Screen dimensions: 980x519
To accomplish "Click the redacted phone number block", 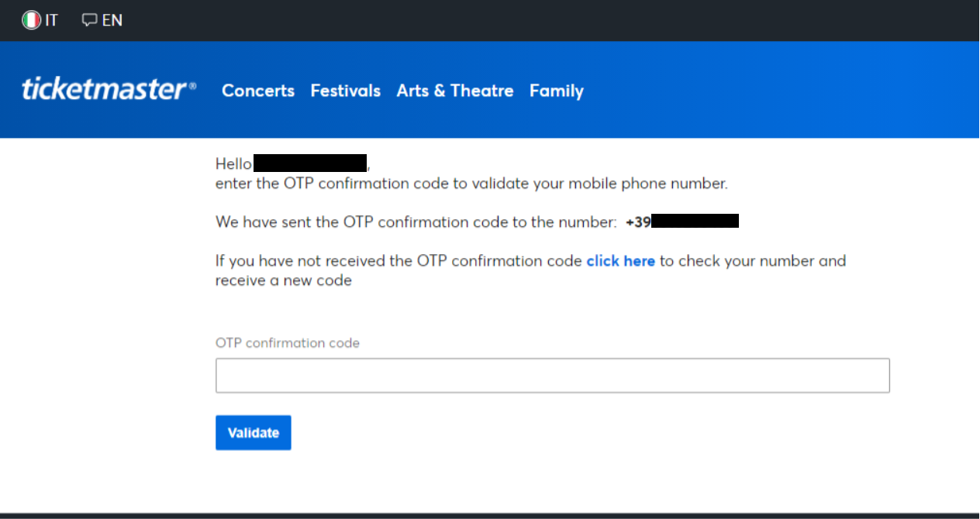I will pos(695,222).
